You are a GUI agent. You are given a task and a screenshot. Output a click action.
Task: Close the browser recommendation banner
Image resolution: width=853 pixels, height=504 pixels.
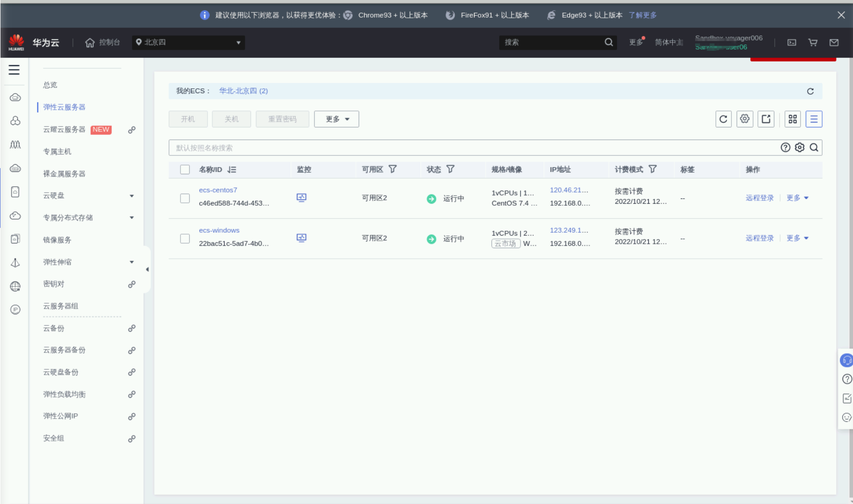[841, 15]
